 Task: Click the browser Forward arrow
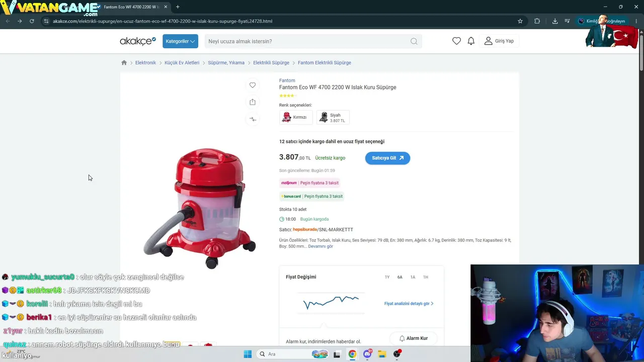pyautogui.click(x=20, y=21)
